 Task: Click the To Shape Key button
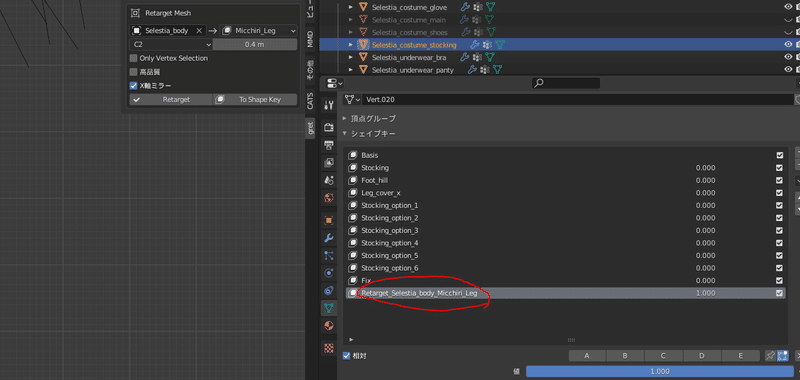coord(255,99)
